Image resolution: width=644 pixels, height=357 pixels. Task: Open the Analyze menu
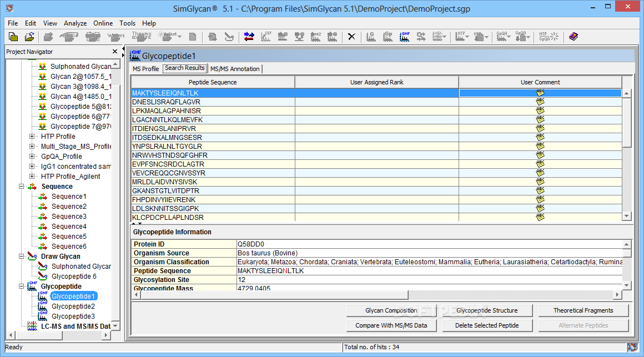(x=75, y=23)
